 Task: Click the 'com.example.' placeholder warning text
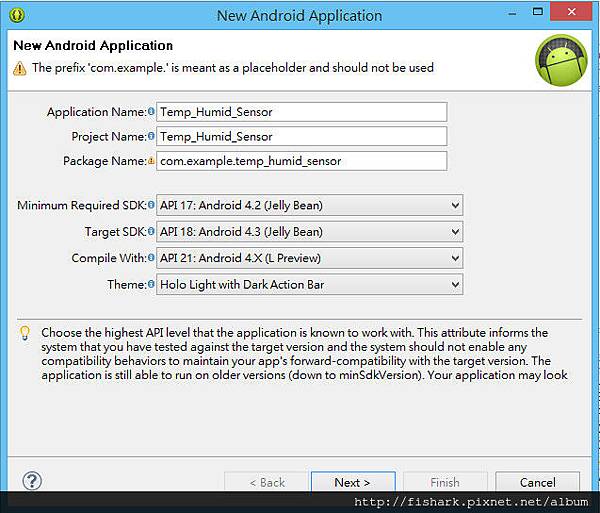point(233,68)
